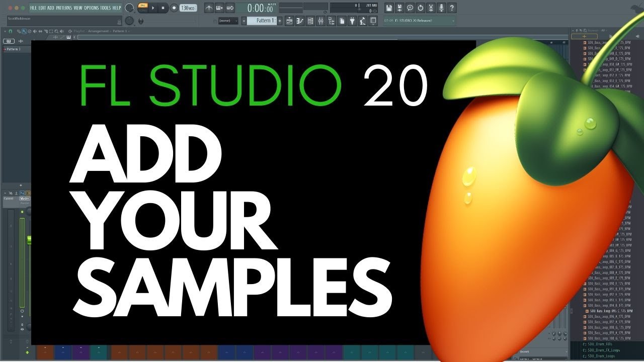
Task: Open the EDIT menu
Action: pos(42,8)
